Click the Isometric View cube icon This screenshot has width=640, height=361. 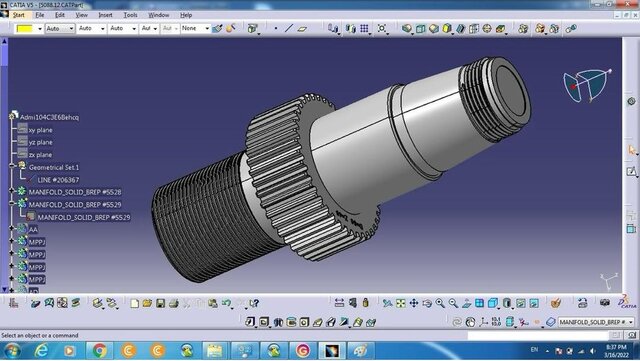pyautogui.click(x=493, y=303)
